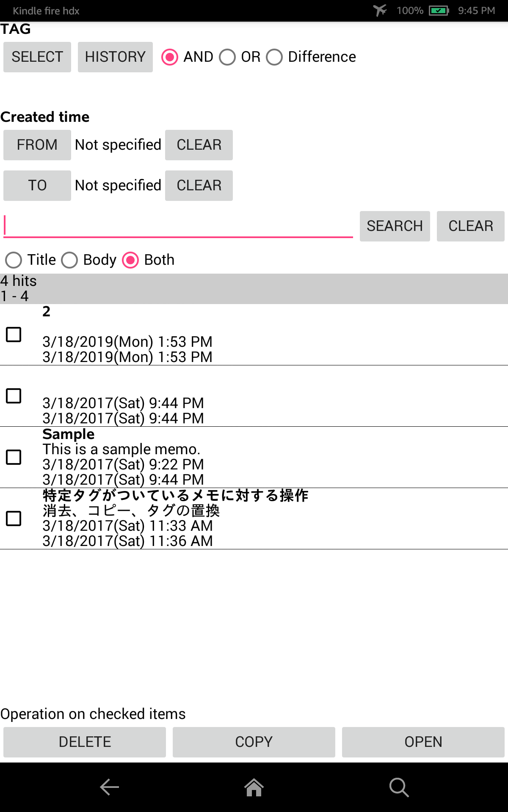Tap the home icon in the navigation bar
508x812 pixels.
[x=254, y=787]
